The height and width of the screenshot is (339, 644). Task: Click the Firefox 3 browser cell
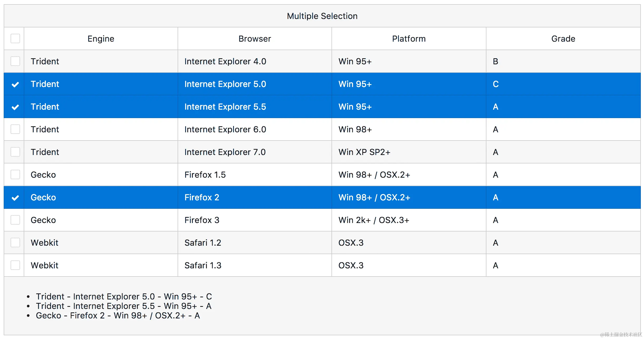(202, 220)
